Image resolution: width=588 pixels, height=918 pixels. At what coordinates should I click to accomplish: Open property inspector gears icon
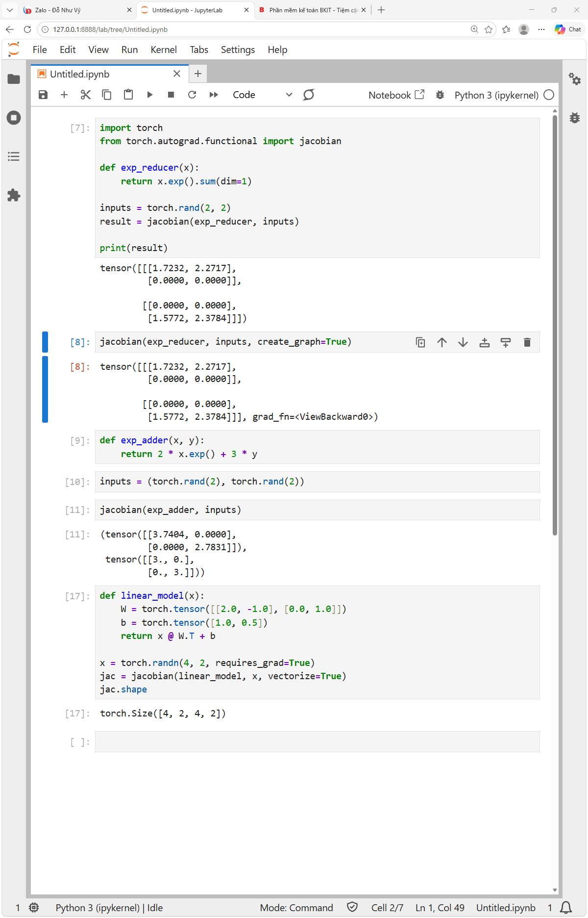(x=575, y=79)
